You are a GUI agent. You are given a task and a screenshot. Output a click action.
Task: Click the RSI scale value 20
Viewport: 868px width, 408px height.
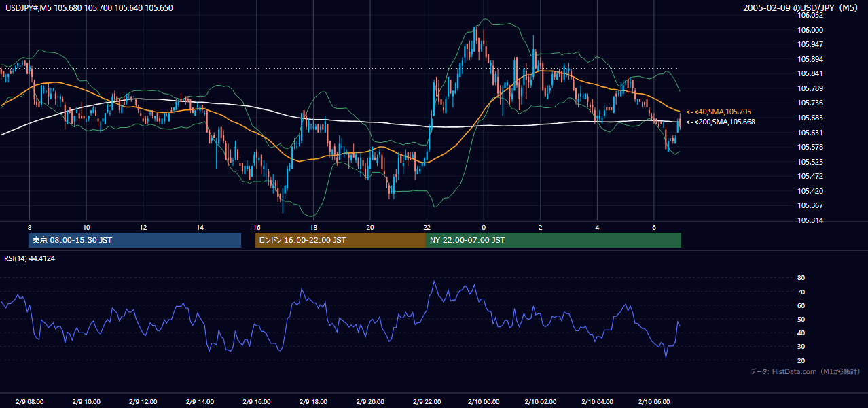801,360
